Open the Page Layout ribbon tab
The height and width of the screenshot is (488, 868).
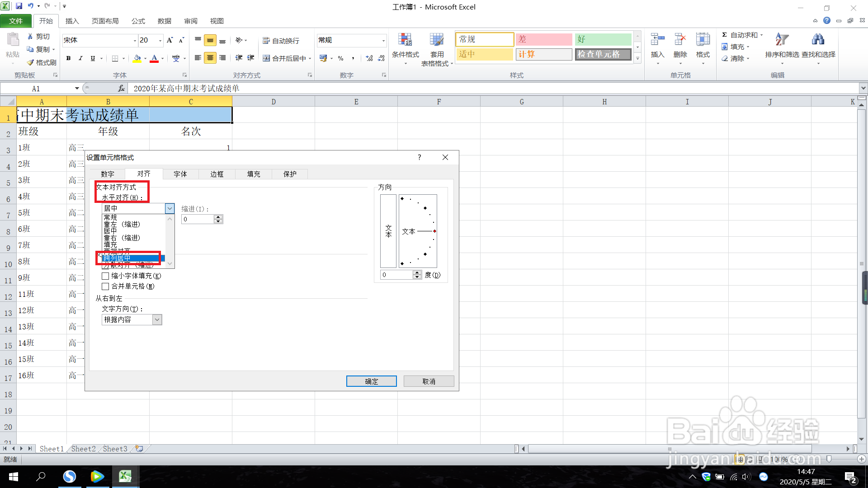click(x=105, y=21)
